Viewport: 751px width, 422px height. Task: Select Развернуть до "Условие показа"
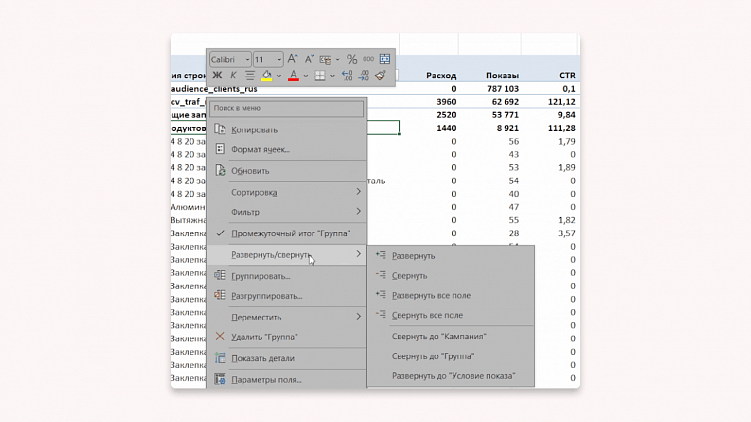point(453,376)
